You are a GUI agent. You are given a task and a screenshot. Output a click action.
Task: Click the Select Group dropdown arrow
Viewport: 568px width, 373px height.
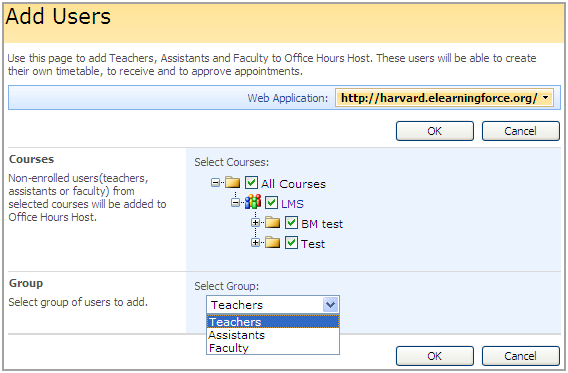[x=330, y=305]
